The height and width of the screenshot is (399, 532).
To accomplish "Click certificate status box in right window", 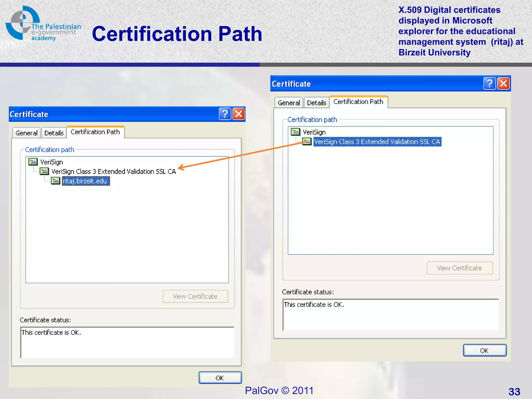I will tap(391, 315).
